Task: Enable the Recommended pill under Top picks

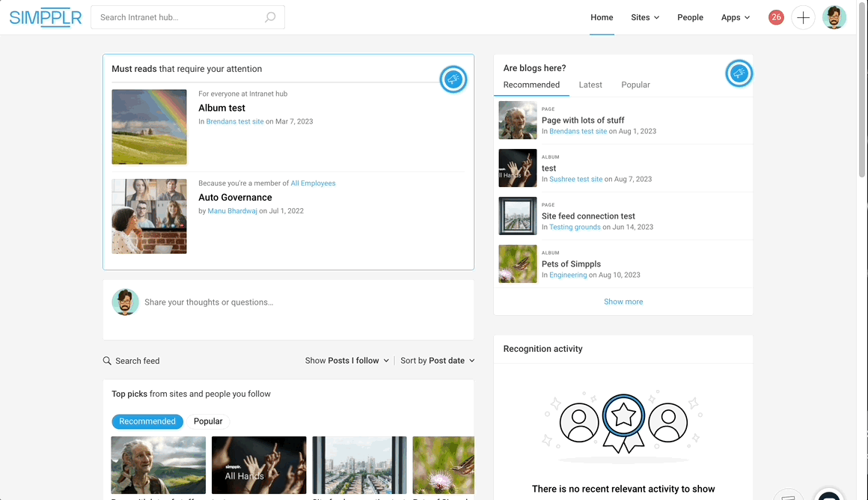Action: (147, 421)
